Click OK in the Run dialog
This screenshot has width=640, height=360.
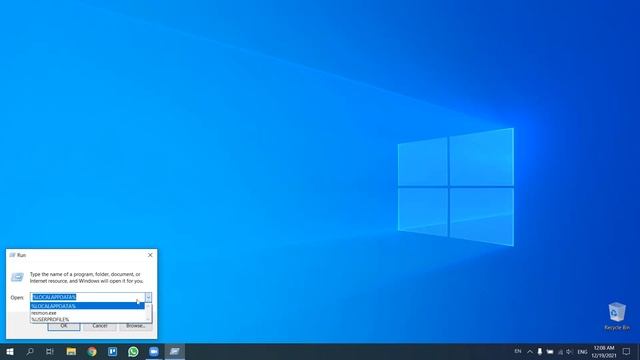click(64, 326)
